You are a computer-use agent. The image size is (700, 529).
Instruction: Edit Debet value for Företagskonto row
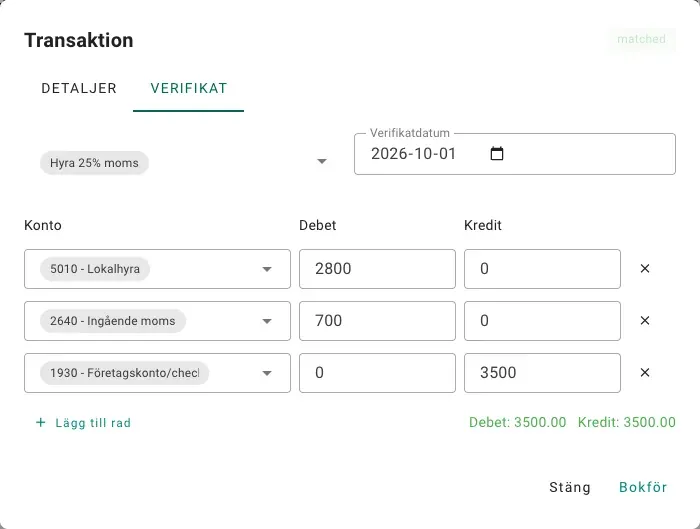click(x=377, y=373)
